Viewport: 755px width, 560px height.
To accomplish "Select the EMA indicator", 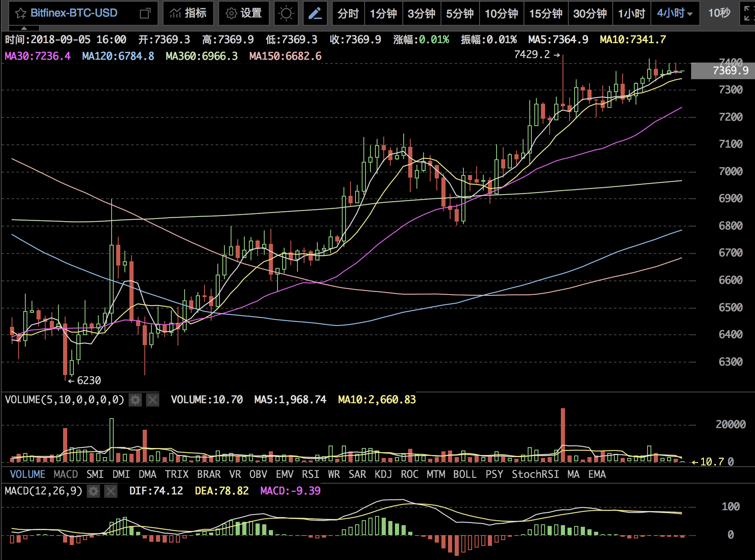I will click(597, 474).
